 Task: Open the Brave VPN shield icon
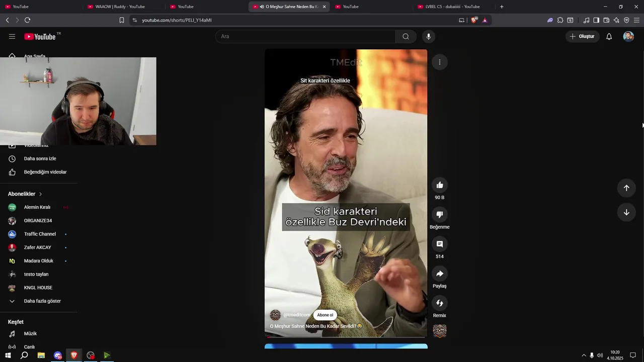626,20
